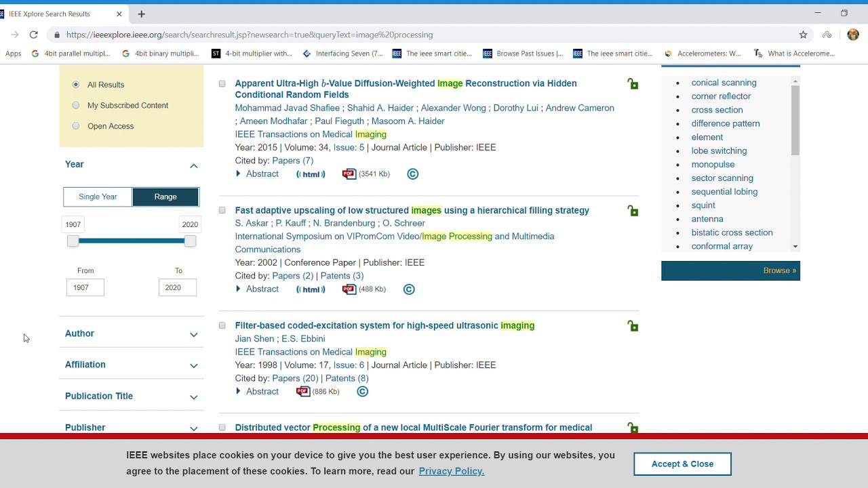
Task: Check the Apparent Ultra-High b-Value result checkbox
Action: point(222,83)
